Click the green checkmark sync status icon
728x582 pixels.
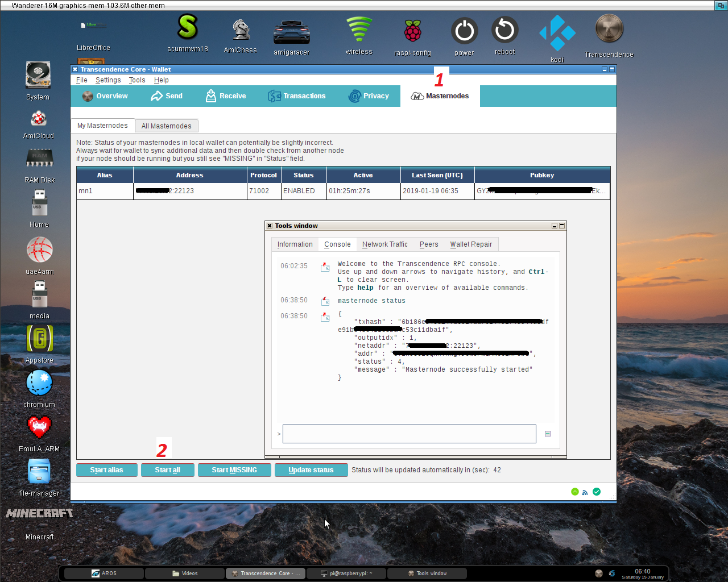pyautogui.click(x=597, y=492)
